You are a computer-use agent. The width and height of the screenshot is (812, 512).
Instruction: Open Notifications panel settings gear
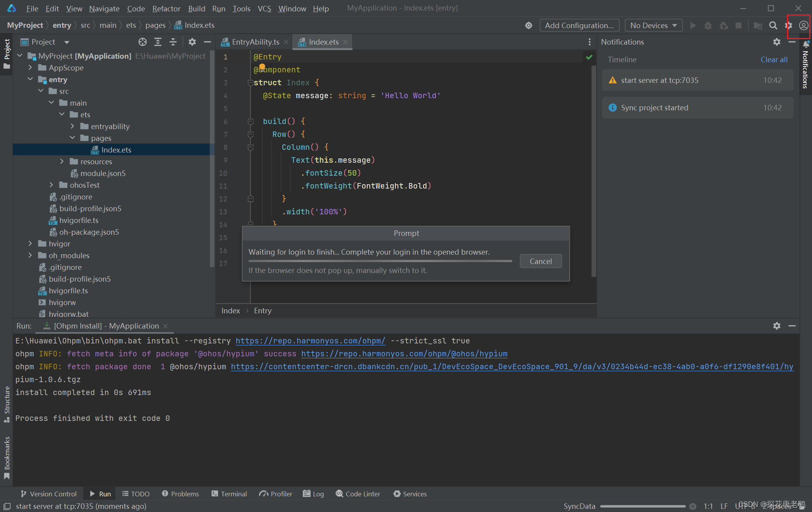pyautogui.click(x=776, y=42)
